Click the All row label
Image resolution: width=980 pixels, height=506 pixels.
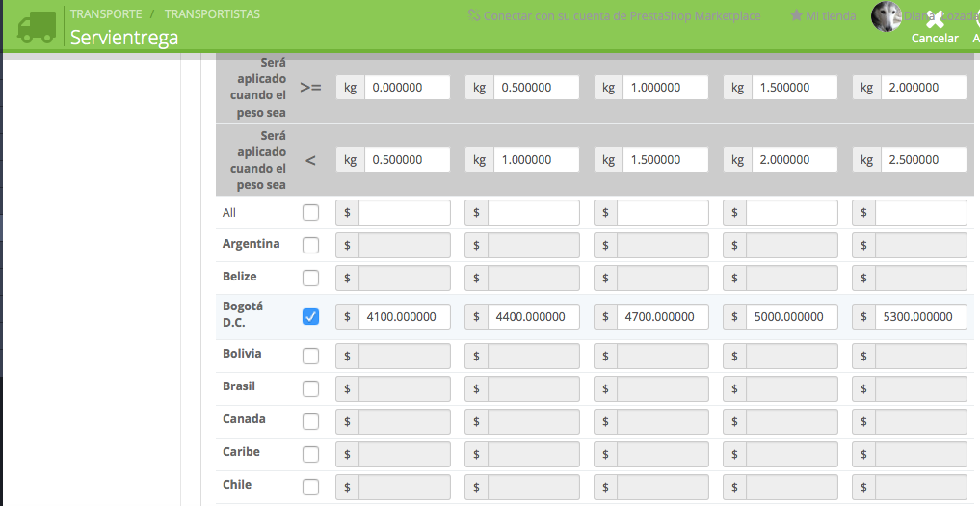tap(229, 213)
